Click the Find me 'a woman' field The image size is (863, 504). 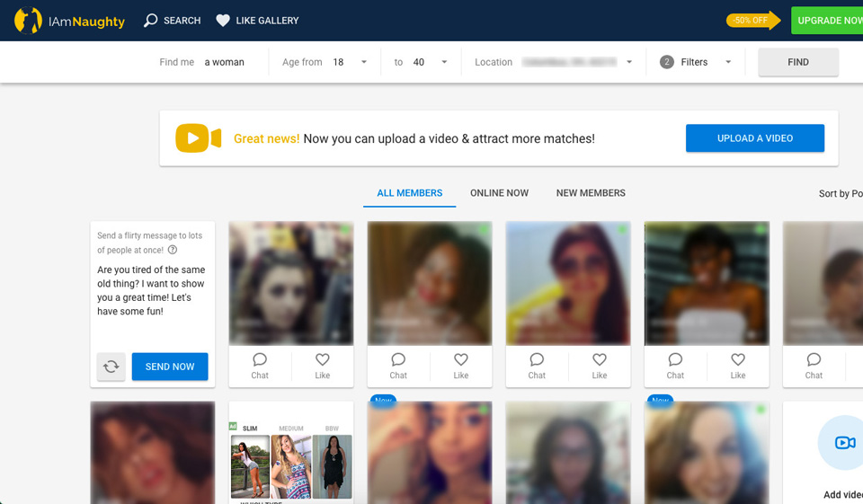tap(225, 62)
